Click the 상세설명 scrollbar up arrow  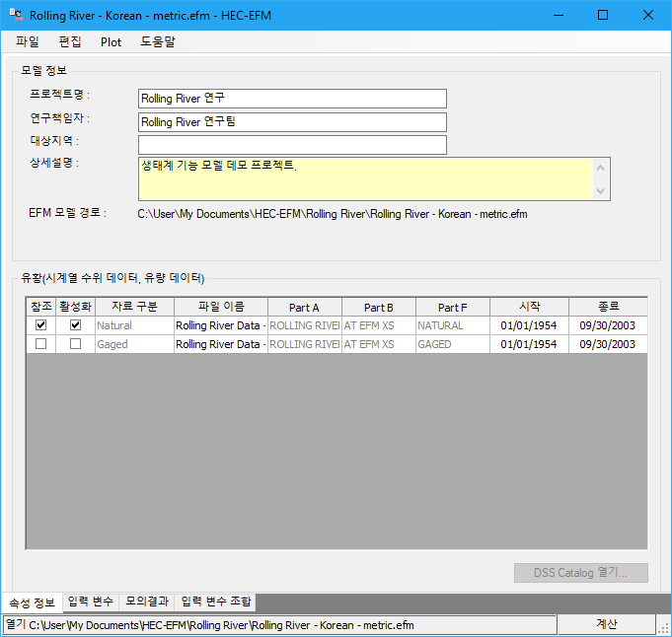coord(600,168)
